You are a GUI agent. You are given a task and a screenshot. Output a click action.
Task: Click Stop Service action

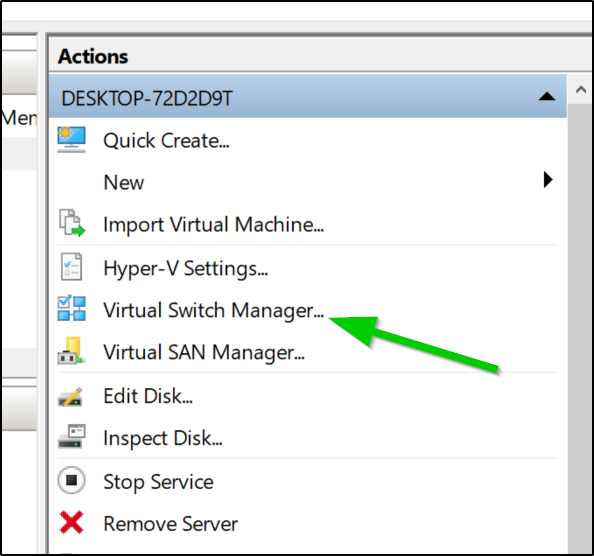pos(158,482)
